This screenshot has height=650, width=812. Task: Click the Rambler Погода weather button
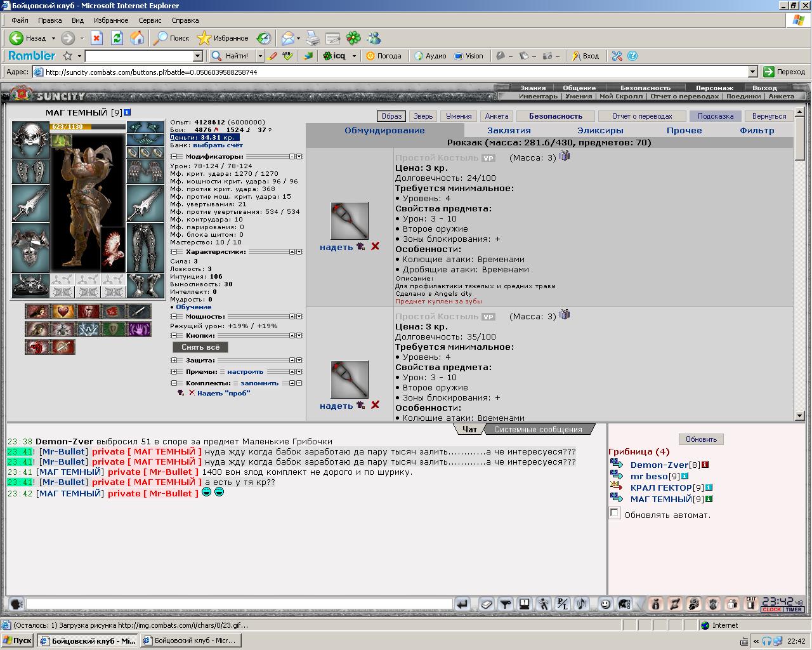click(x=384, y=56)
